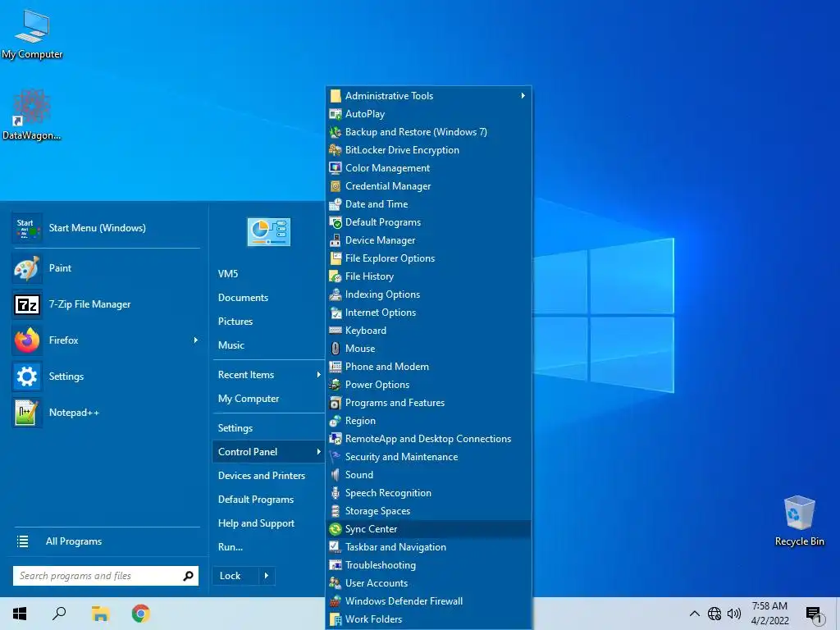Viewport: 840px width, 630px height.
Task: Click the Power Options icon
Action: tap(336, 385)
